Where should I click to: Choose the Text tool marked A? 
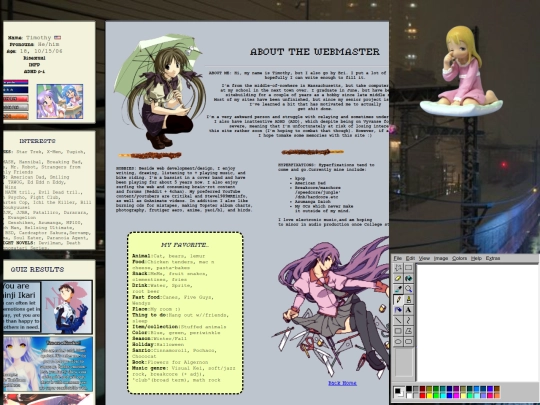coord(408,310)
